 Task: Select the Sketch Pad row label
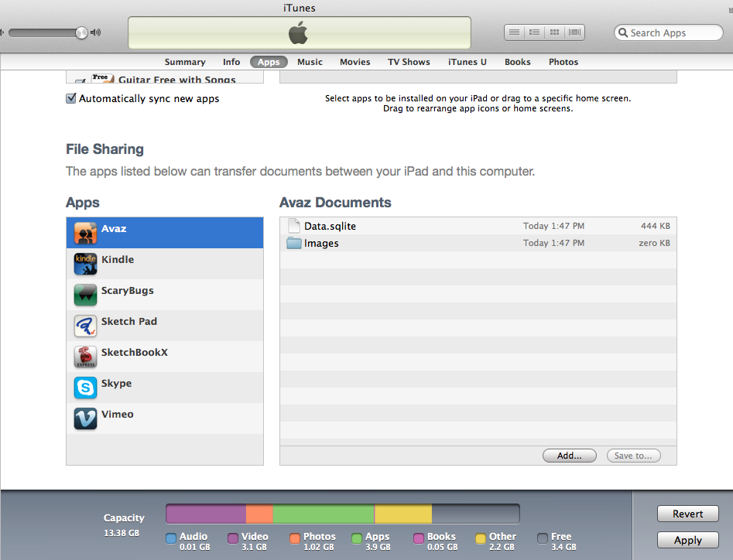point(129,321)
